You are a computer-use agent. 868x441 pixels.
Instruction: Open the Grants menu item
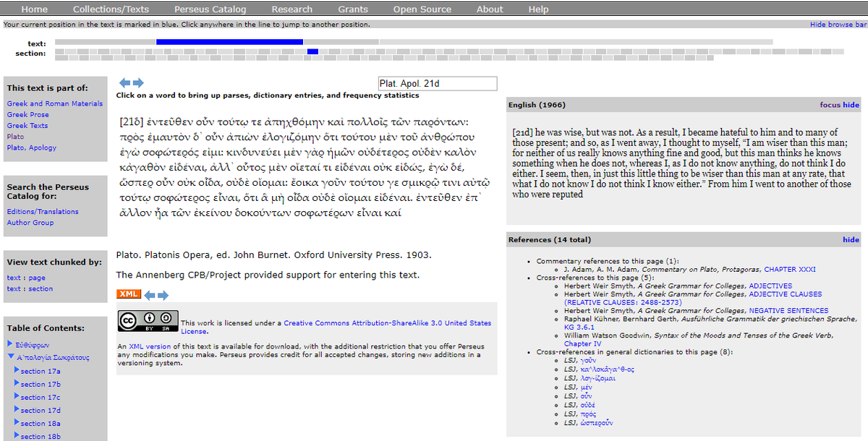[353, 9]
